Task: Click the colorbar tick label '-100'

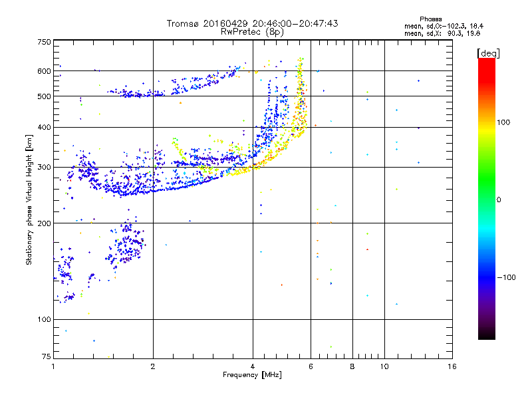Action: pyautogui.click(x=506, y=277)
